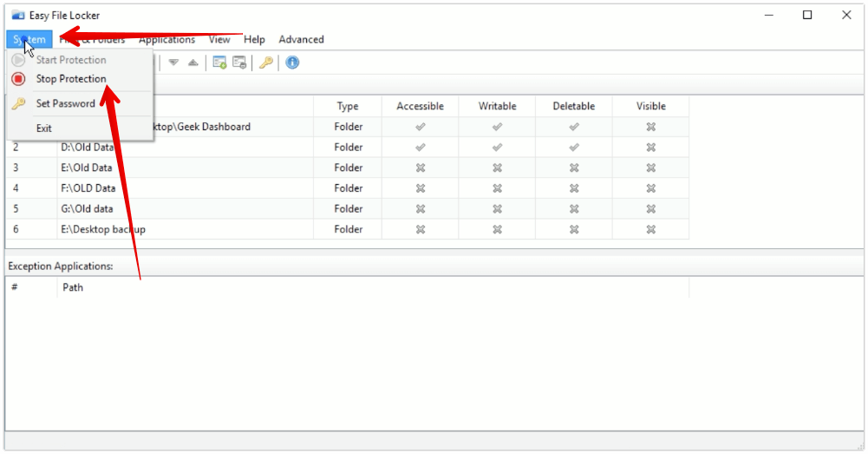Click the Deletable column header
The width and height of the screenshot is (868, 454).
574,106
